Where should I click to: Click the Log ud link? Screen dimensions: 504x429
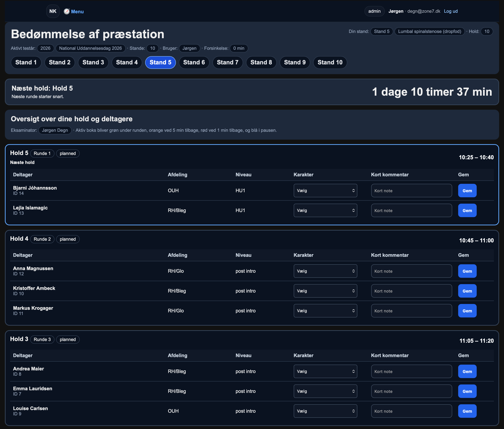click(450, 11)
